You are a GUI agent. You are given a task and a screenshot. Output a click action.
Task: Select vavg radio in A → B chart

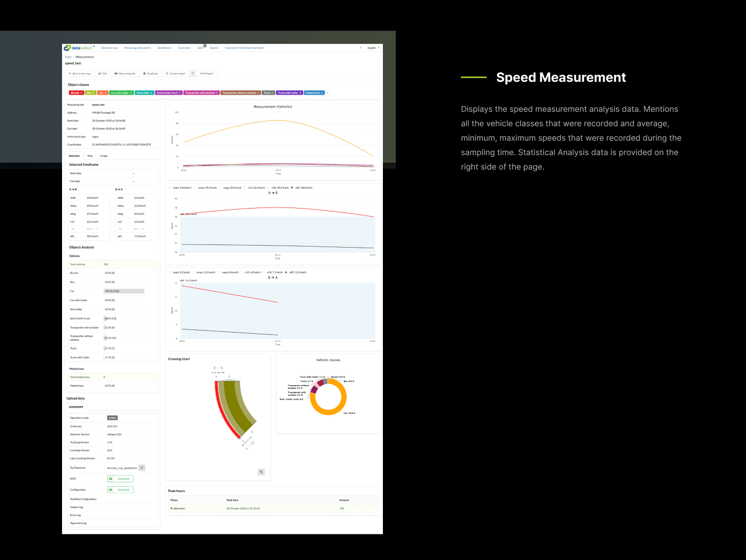(x=220, y=188)
